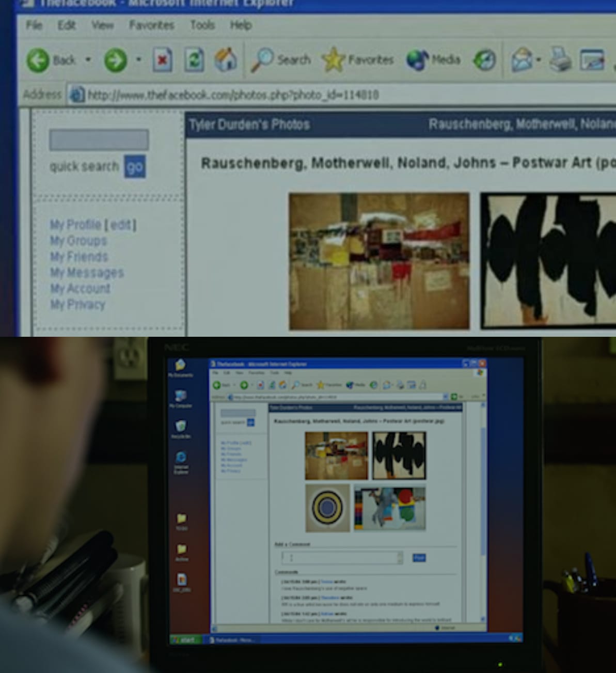
Task: Select the upper yellow folder on monitor desktop
Action: (181, 518)
